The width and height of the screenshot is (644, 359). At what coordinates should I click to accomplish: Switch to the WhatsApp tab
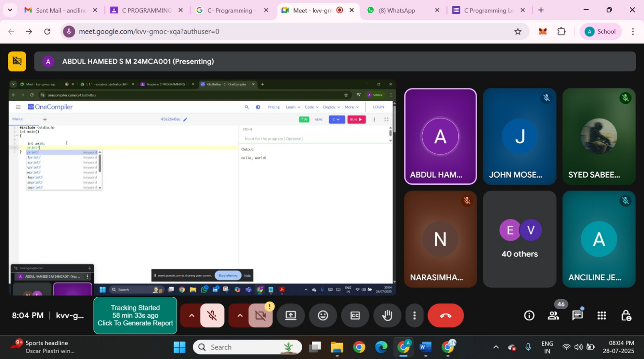pos(397,10)
